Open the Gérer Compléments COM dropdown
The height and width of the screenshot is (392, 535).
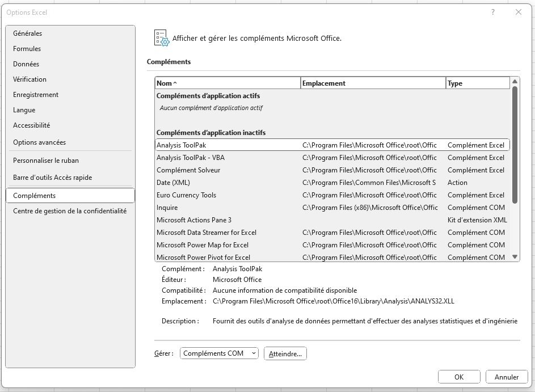pos(219,353)
